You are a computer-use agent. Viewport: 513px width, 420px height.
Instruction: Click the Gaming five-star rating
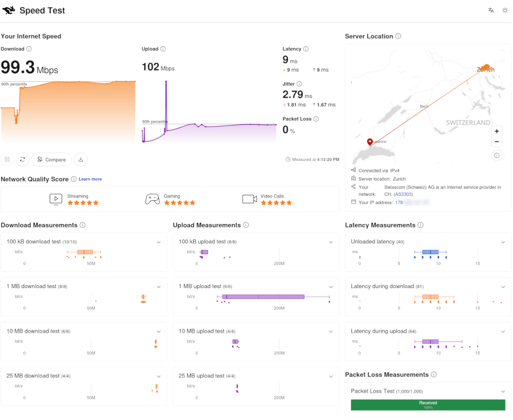point(180,203)
